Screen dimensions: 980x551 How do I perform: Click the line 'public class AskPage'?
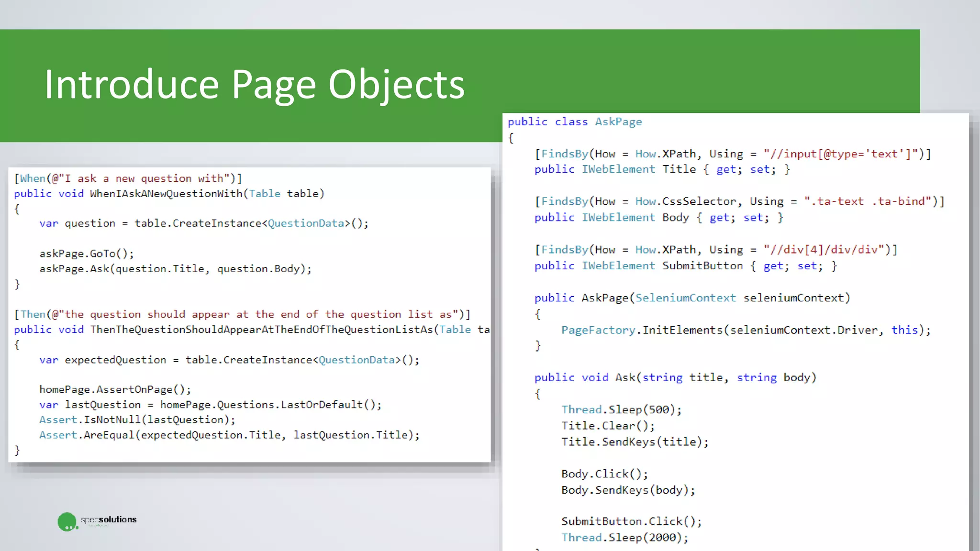[575, 122]
